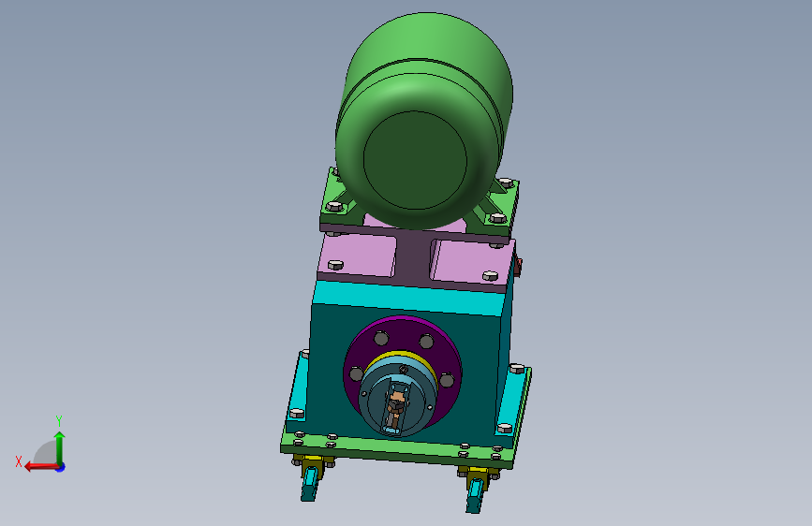Viewport: 812px width, 526px height.
Task: Select the small red part on gearbox side
Action: point(517,266)
